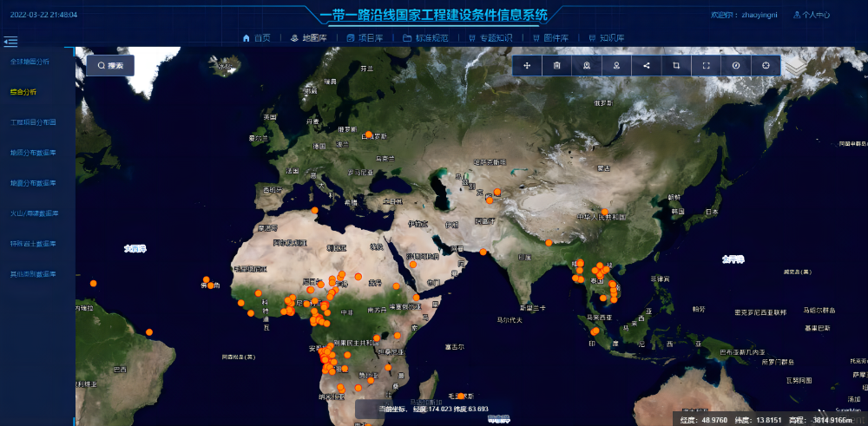Open 其他类别数据库 sidebar item
This screenshot has height=426, width=868.
33,274
